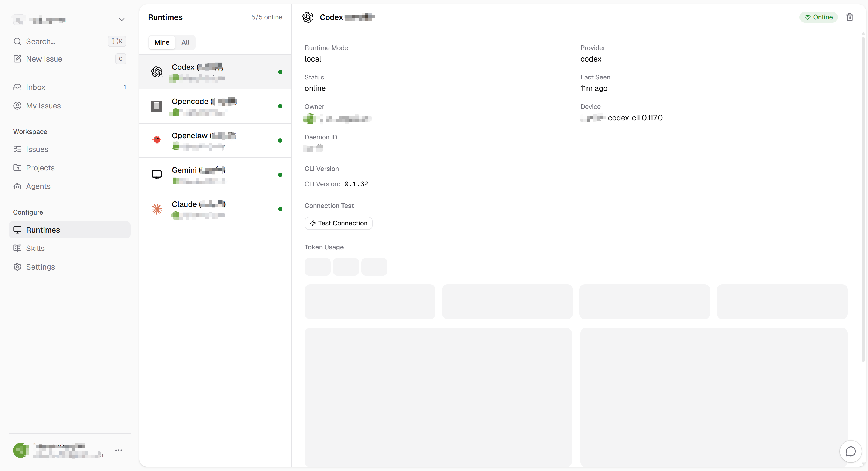Screen dimensions: 868x471
Task: Select the Opencode runtime square icon
Action: [x=157, y=106]
